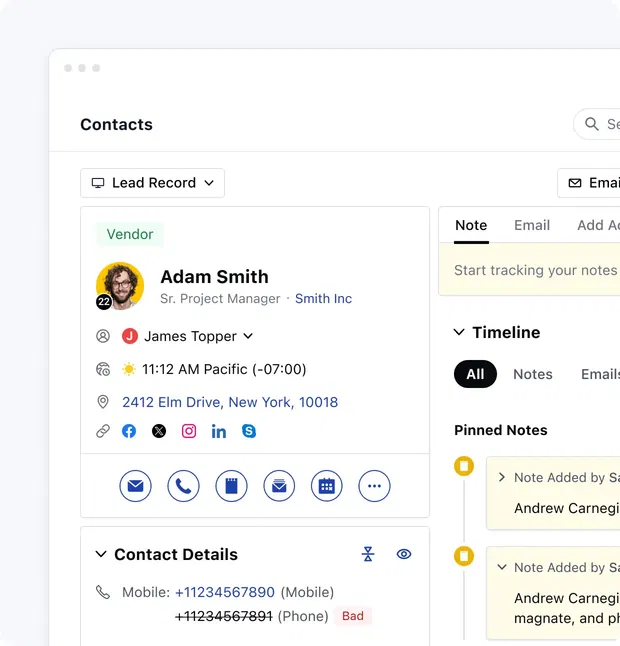Click the three-dots more actions icon
Image resolution: width=620 pixels, height=646 pixels.
coord(375,486)
